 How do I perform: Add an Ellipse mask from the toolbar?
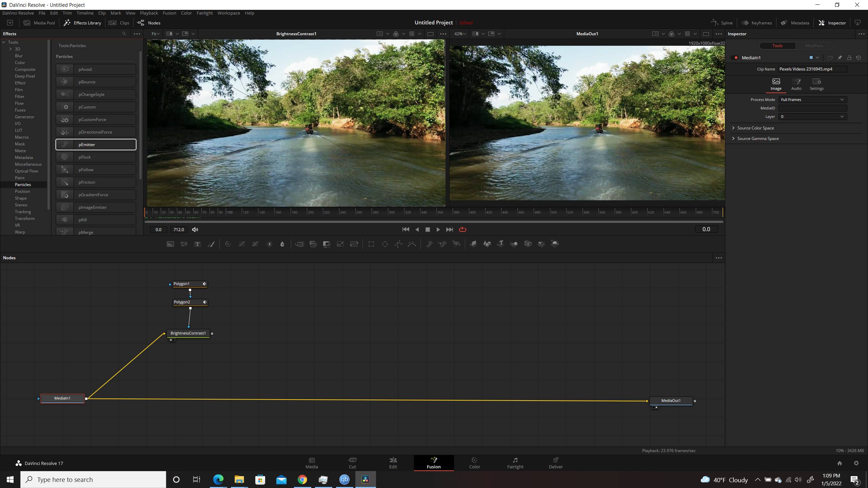(385, 244)
